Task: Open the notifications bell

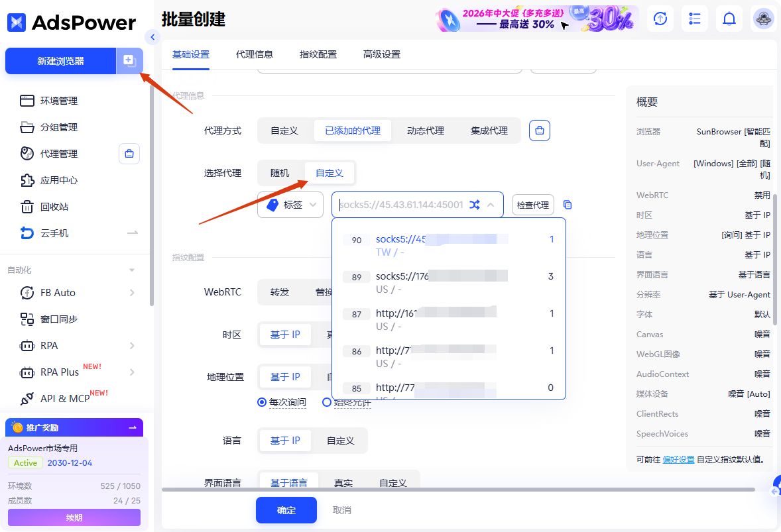Action: click(729, 19)
